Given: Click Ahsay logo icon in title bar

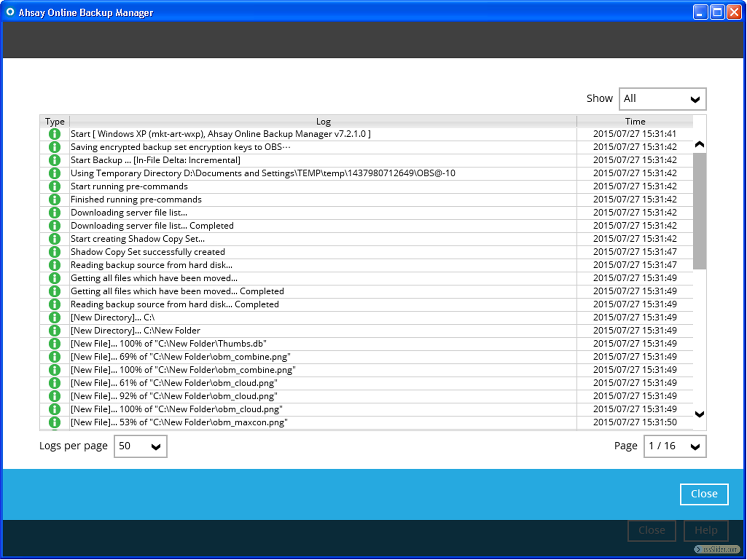Looking at the screenshot, I should (x=10, y=12).
